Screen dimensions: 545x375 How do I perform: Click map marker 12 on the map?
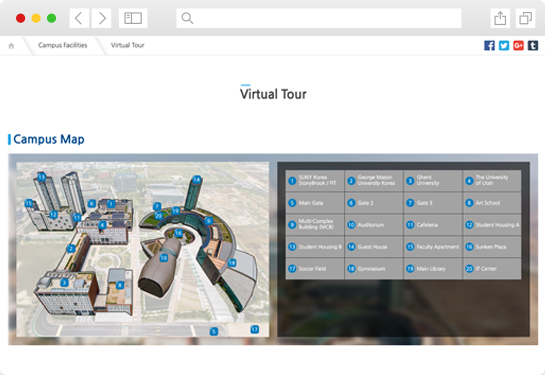pyautogui.click(x=53, y=214)
